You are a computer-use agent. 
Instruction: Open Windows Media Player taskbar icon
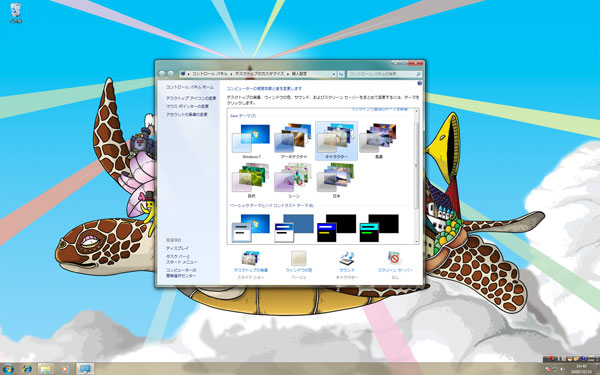[x=65, y=369]
